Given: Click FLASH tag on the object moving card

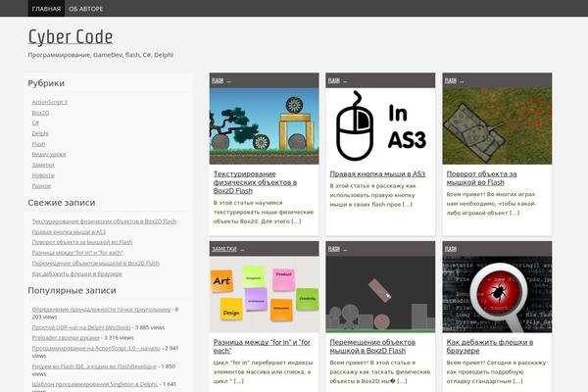Looking at the screenshot, I should [x=334, y=249].
